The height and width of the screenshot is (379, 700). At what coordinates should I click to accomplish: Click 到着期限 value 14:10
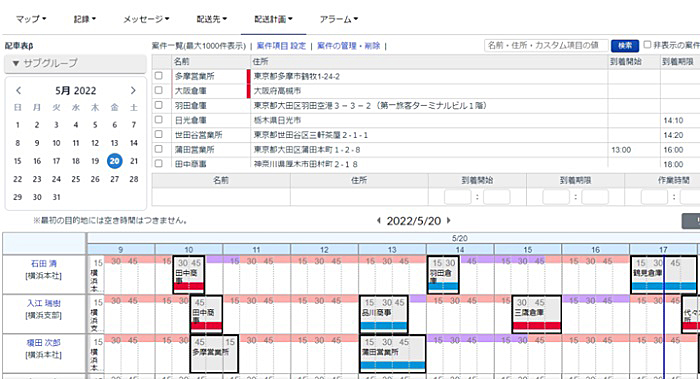point(673,121)
